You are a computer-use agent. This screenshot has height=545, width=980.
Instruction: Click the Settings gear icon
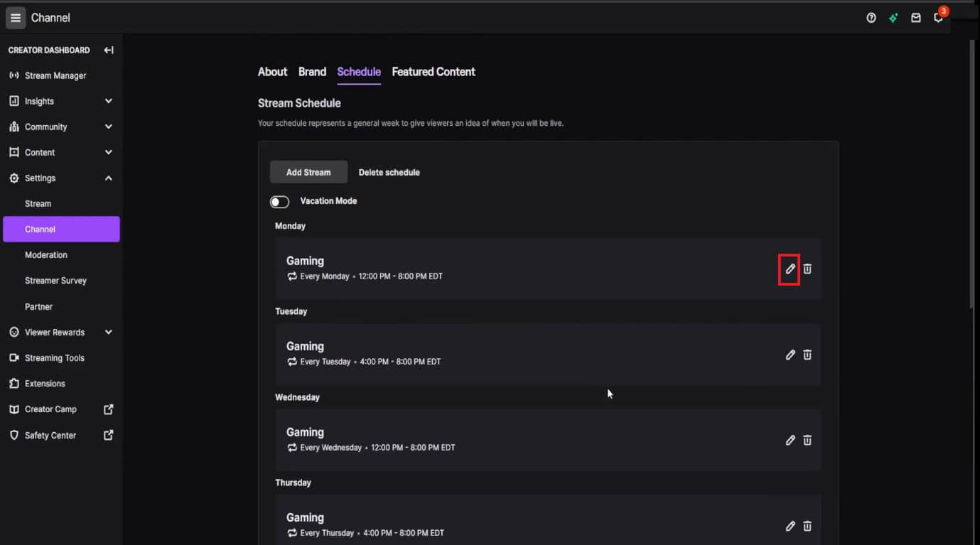click(x=14, y=178)
